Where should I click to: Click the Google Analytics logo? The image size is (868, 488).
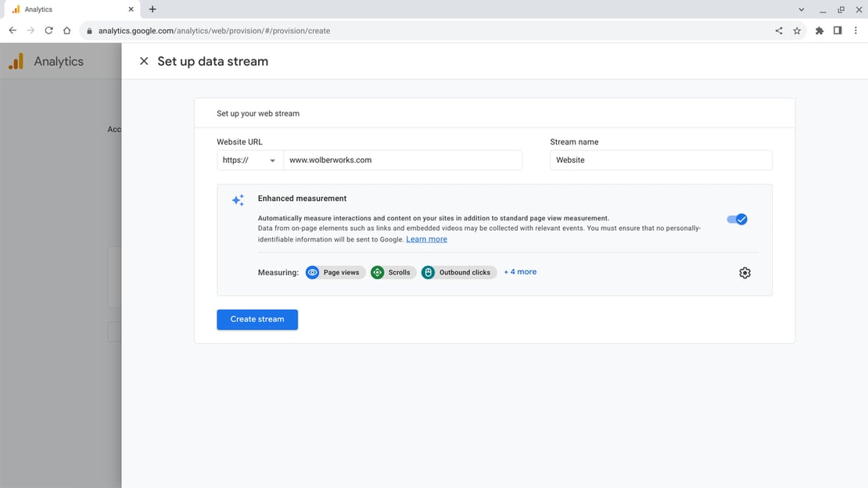pos(16,62)
